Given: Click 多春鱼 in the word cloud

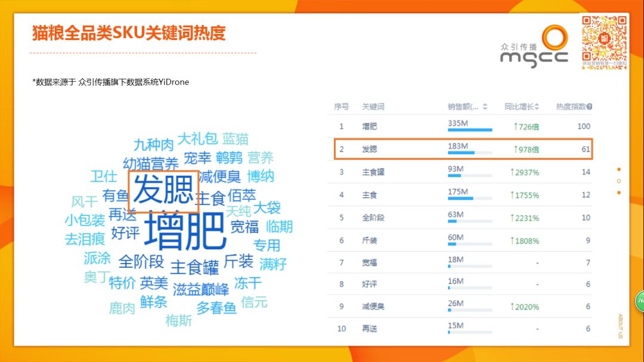Looking at the screenshot, I should pyautogui.click(x=216, y=308).
